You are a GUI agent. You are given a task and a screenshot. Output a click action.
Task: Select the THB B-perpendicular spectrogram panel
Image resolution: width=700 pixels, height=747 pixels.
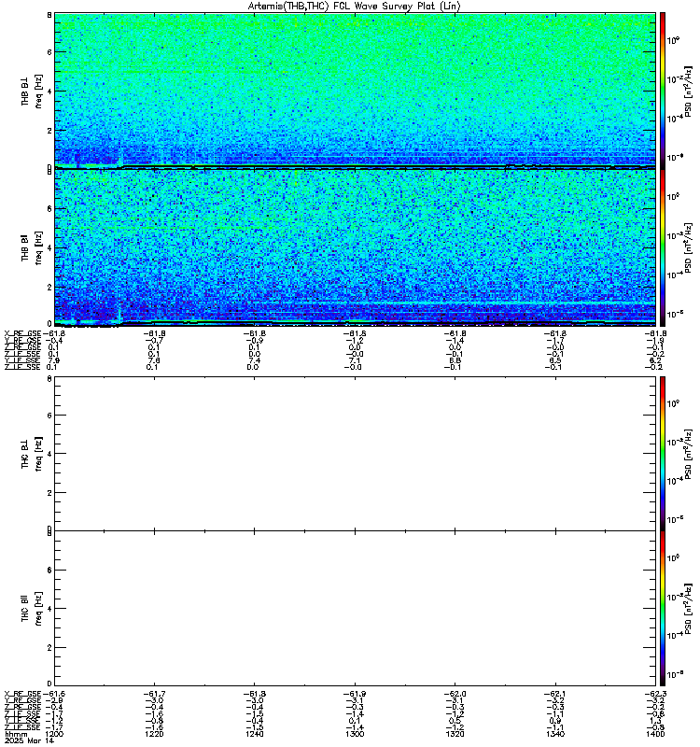[x=355, y=91]
